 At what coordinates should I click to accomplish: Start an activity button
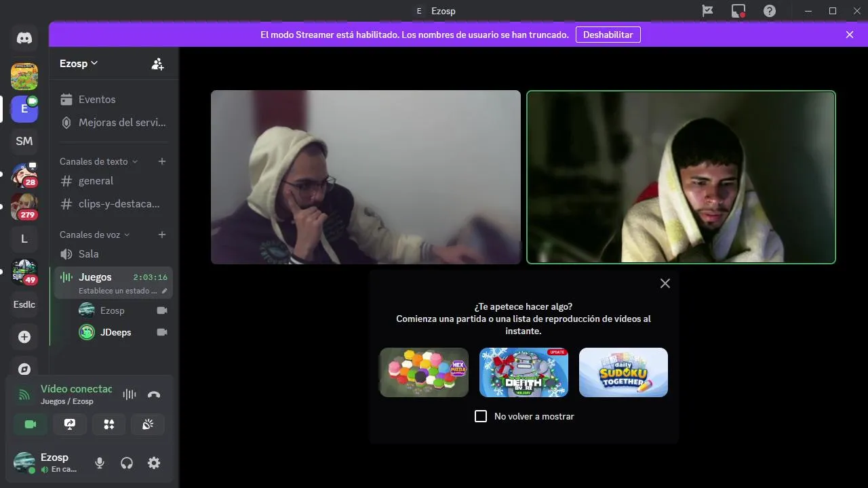click(109, 424)
